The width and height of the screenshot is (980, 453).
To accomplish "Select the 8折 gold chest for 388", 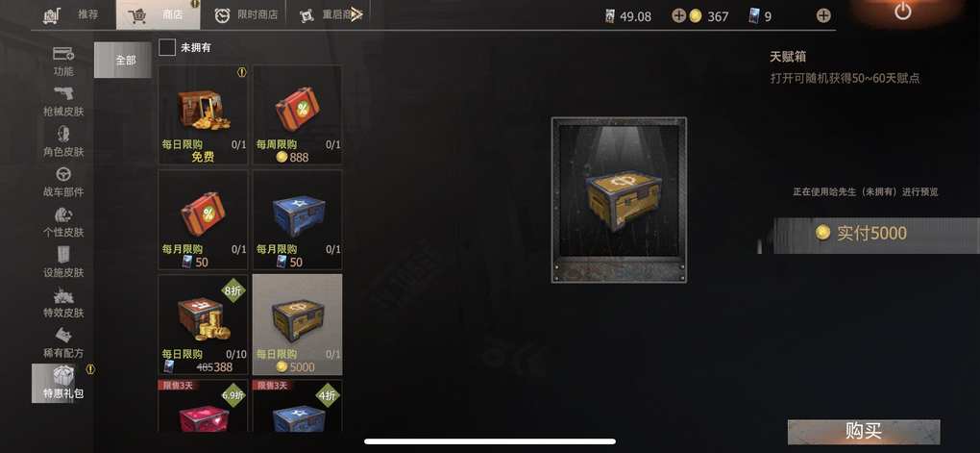I will pyautogui.click(x=203, y=325).
